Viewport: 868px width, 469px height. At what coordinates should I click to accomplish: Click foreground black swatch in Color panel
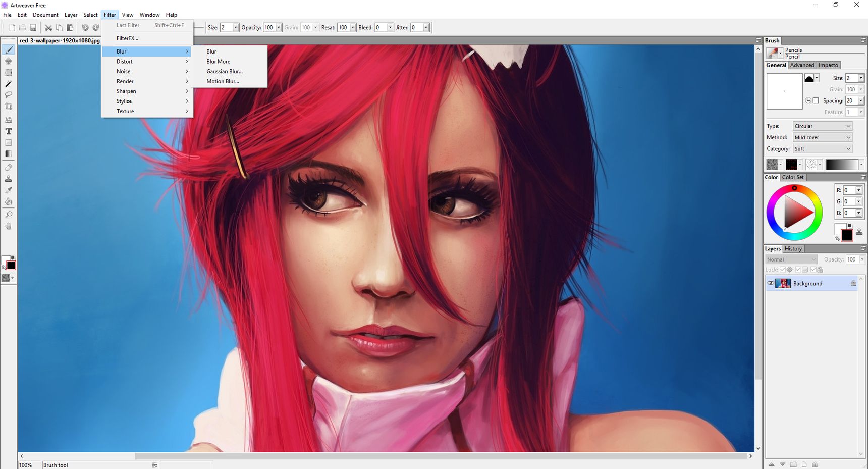[847, 235]
